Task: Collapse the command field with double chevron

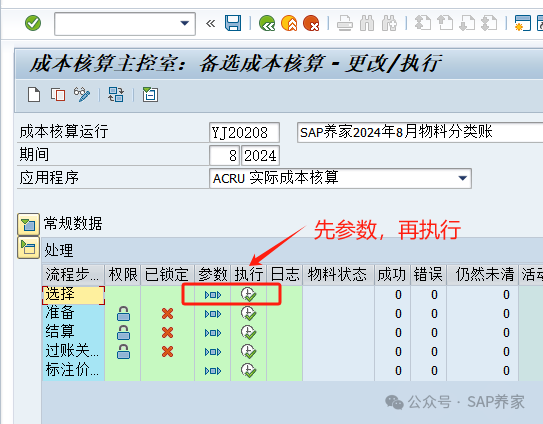Action: tap(210, 24)
